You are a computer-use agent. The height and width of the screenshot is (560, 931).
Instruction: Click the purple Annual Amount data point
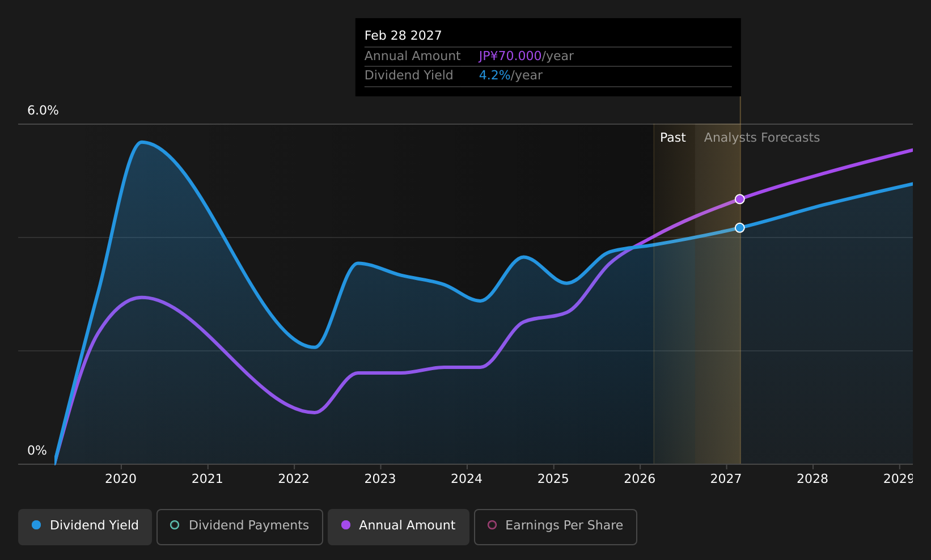coord(740,199)
